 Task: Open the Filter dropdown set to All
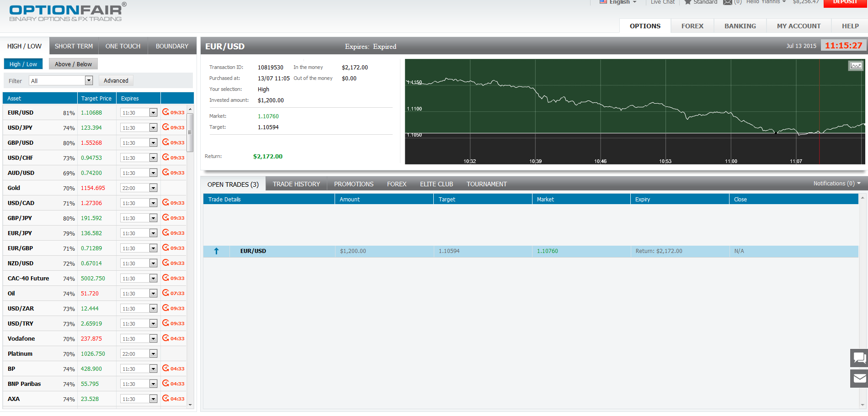pyautogui.click(x=61, y=81)
